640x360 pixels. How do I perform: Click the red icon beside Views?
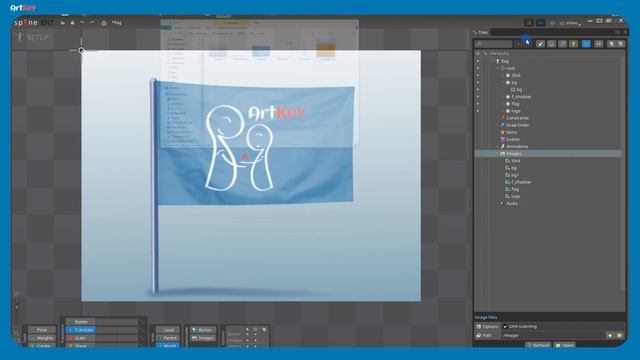point(529,23)
